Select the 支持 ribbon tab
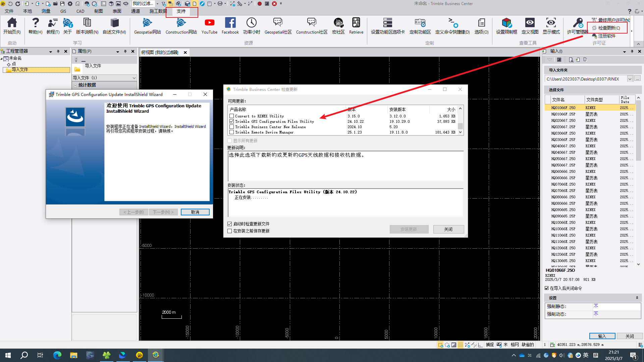Image resolution: width=644 pixels, height=362 pixels. click(181, 11)
